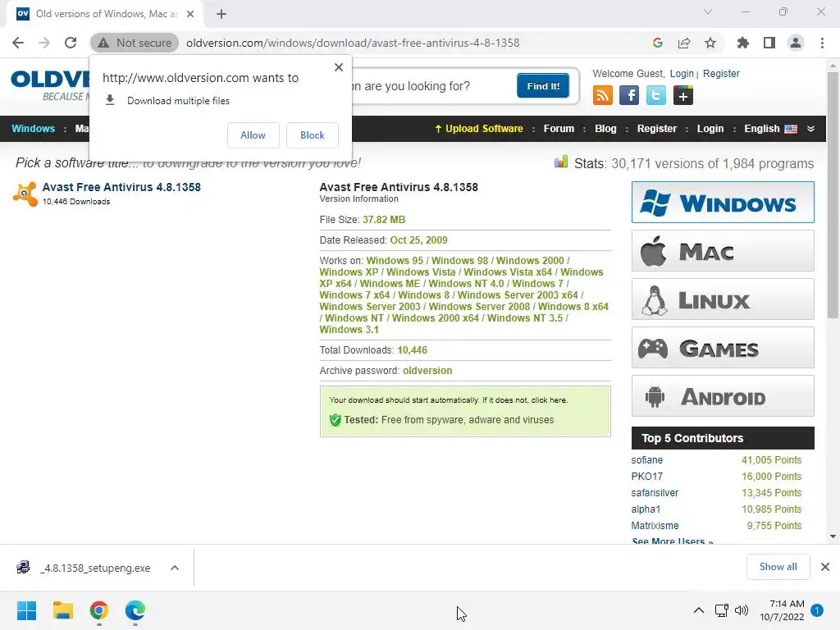This screenshot has width=840, height=630.
Task: Open the Facebook share icon
Action: tap(629, 96)
